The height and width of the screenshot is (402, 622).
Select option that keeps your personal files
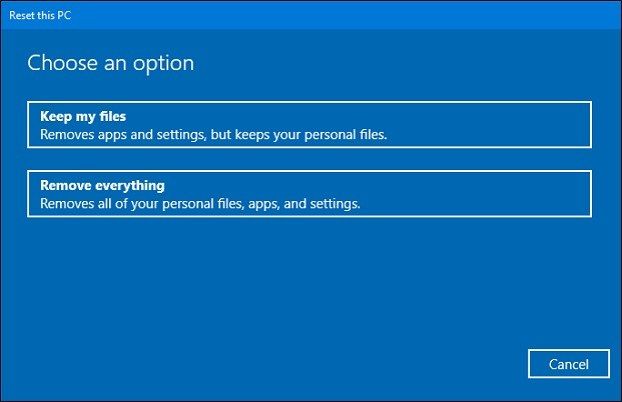pos(309,125)
